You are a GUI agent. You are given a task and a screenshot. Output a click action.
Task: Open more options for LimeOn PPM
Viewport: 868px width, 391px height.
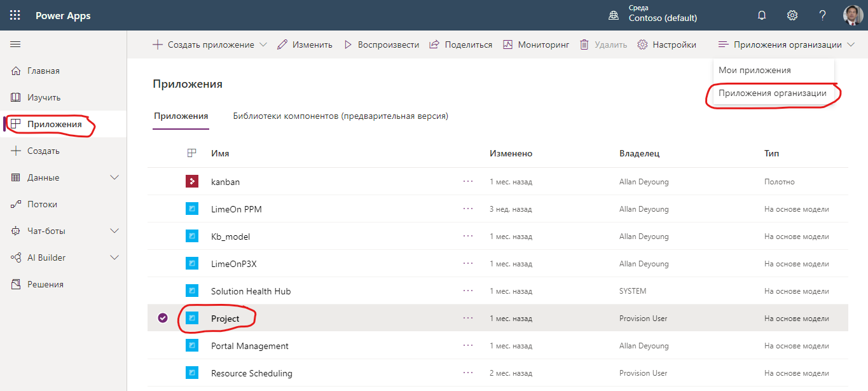tap(468, 209)
